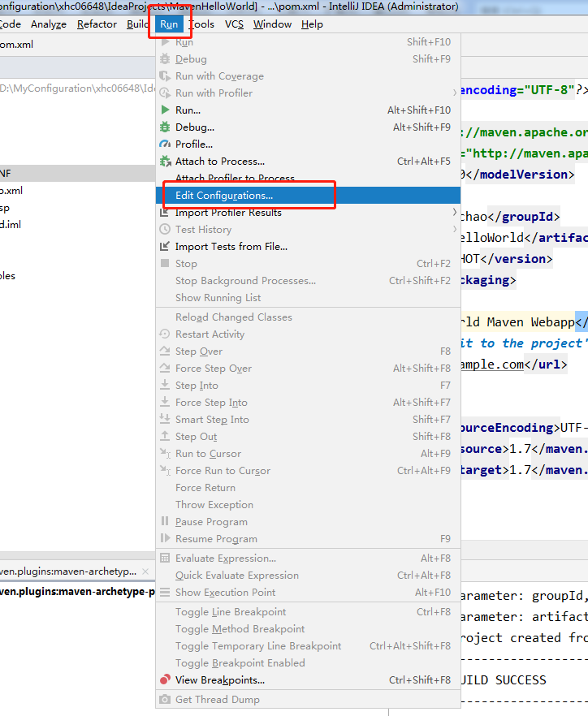Click green play icon beside Run...
Image resolution: width=588 pixels, height=716 pixels.
click(165, 110)
